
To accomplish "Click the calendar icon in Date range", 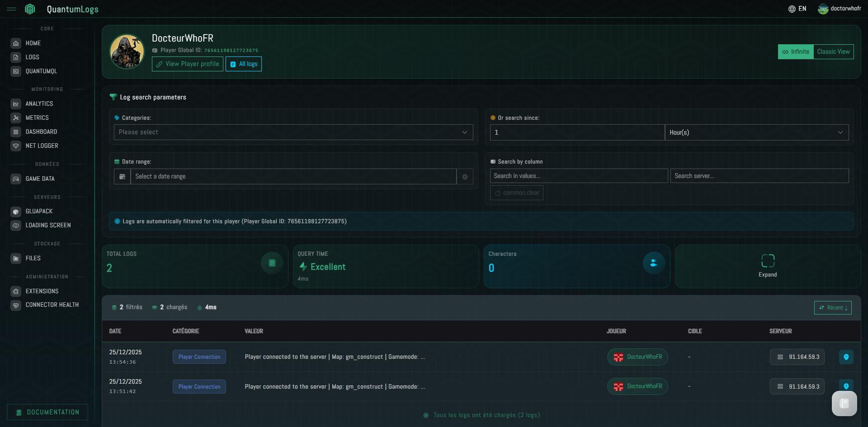I will coord(122,177).
